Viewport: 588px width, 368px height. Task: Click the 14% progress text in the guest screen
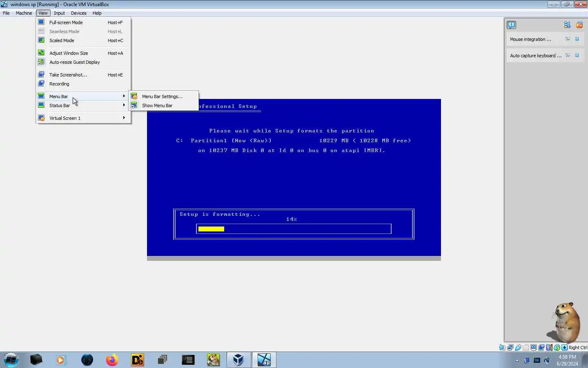coord(292,219)
